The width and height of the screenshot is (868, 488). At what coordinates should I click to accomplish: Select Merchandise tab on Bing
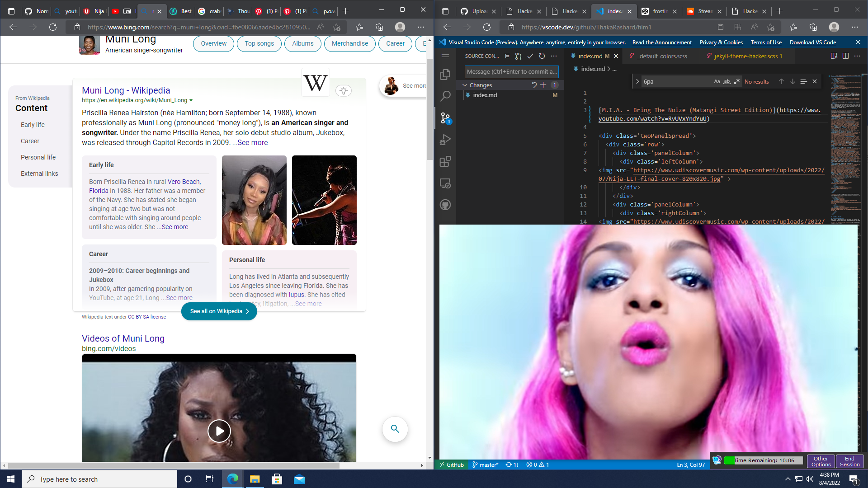(x=350, y=43)
